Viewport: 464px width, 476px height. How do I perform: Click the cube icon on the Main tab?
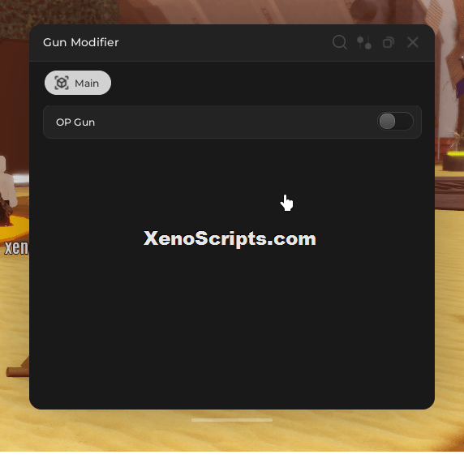(x=62, y=83)
